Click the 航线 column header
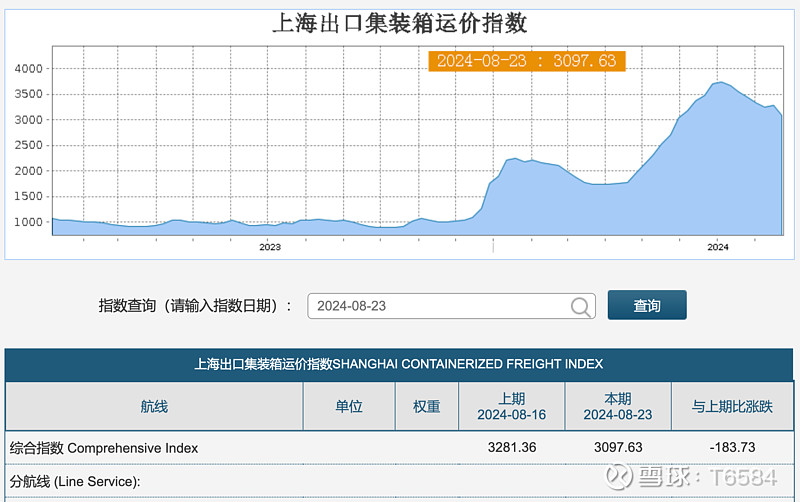This screenshot has height=502, width=800. (x=154, y=407)
